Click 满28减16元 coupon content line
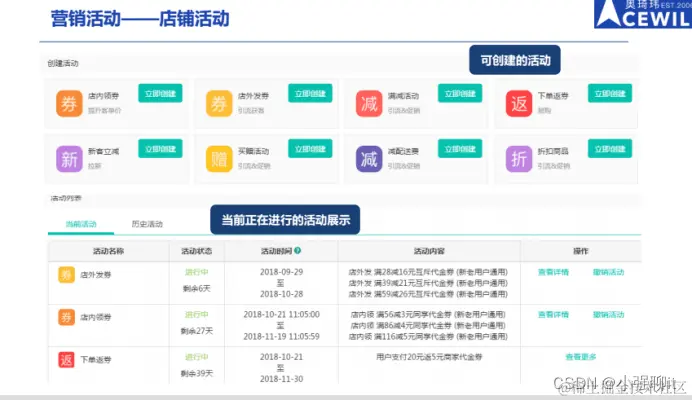Screen dimensions: 692x401 click(428, 272)
